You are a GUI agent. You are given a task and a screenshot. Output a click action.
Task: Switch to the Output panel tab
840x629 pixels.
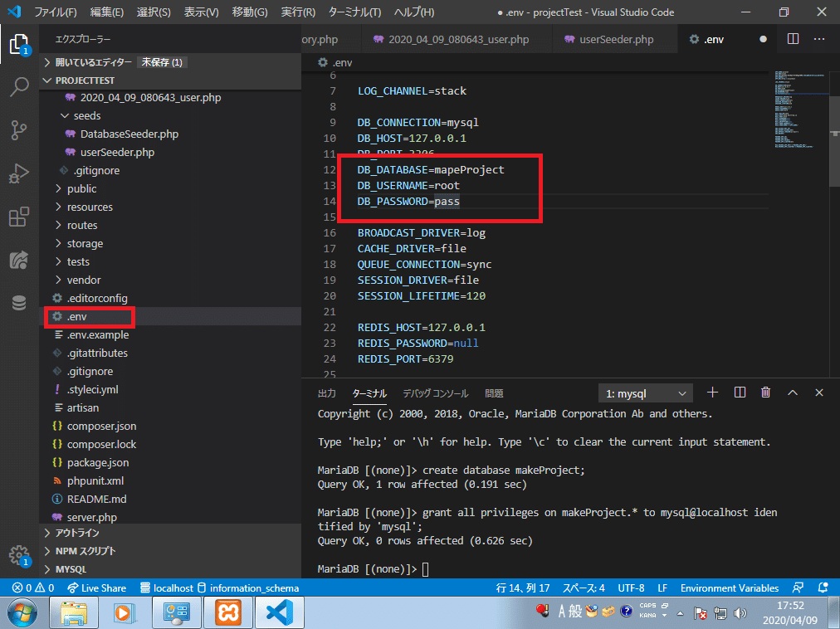tap(327, 393)
